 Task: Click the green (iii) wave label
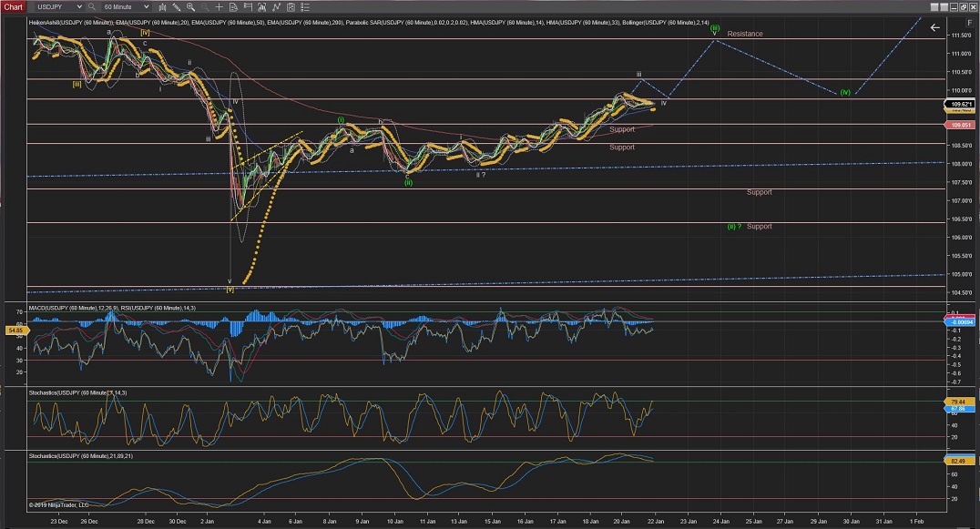[x=714, y=28]
